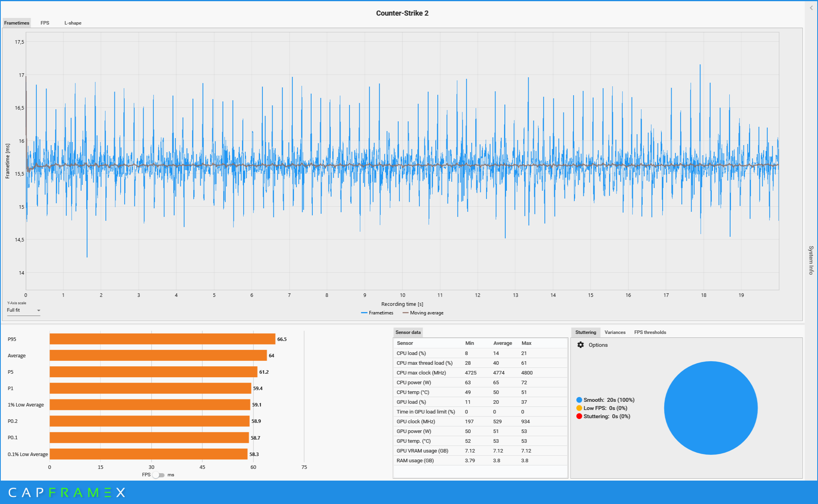Click the blue stuttering pie chart
The width and height of the screenshot is (818, 504).
710,408
